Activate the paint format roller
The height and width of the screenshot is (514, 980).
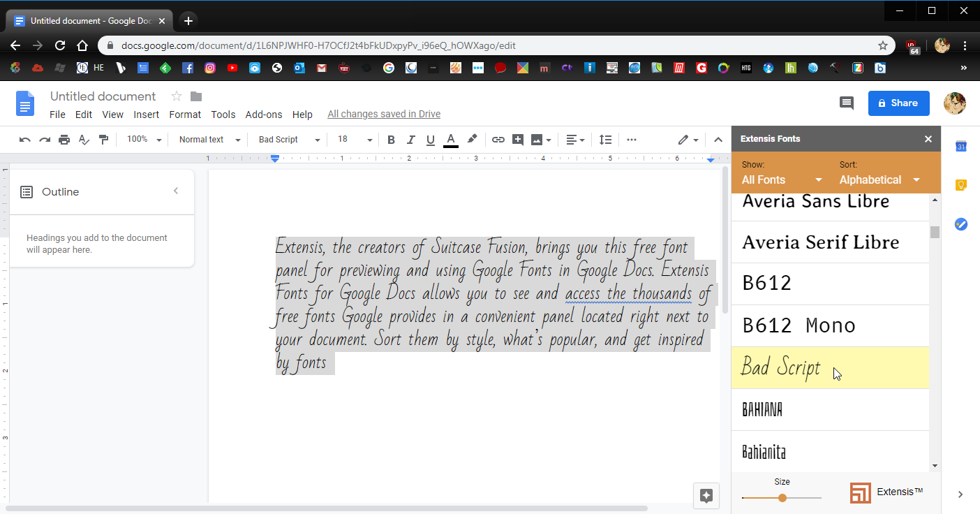(104, 140)
